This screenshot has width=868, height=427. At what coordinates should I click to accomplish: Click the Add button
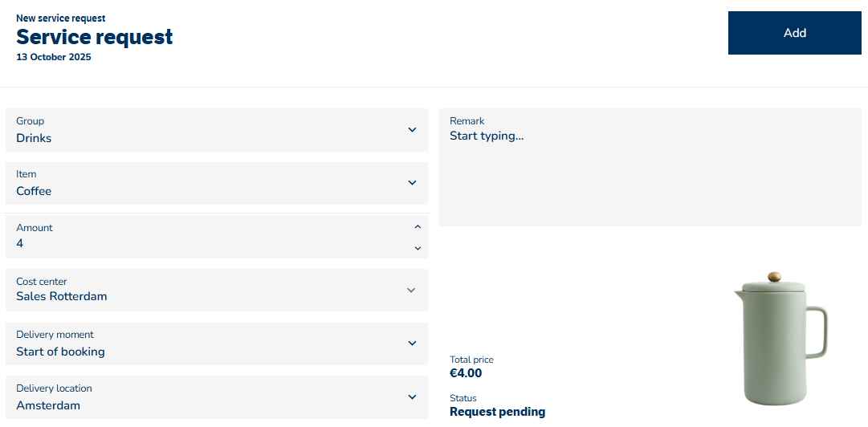tap(794, 33)
